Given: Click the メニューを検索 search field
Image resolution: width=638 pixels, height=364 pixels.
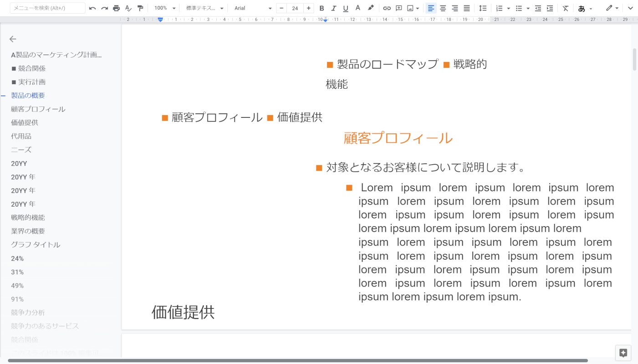Looking at the screenshot, I should (x=47, y=8).
